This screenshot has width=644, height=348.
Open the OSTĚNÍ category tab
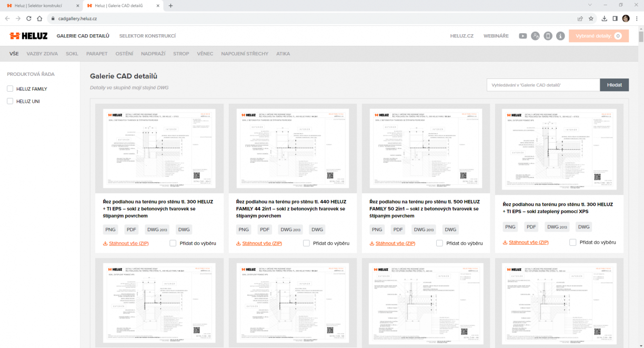(x=124, y=54)
